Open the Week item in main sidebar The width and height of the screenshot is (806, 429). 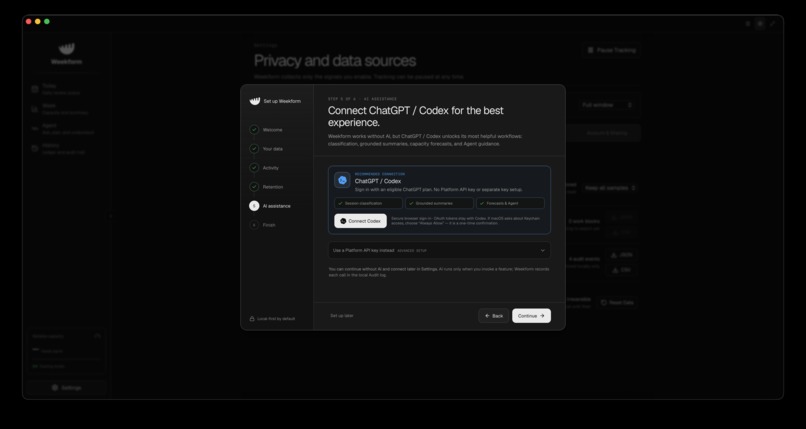click(64, 109)
